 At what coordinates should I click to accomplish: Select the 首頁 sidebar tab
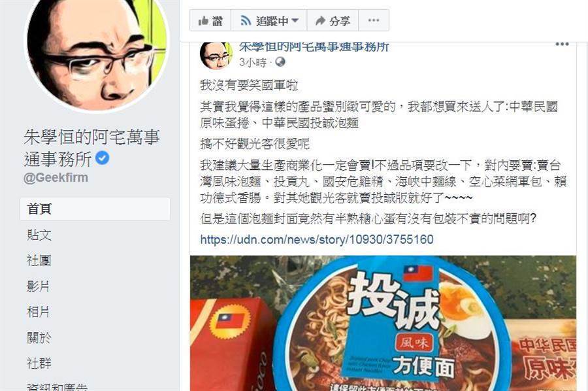point(95,209)
